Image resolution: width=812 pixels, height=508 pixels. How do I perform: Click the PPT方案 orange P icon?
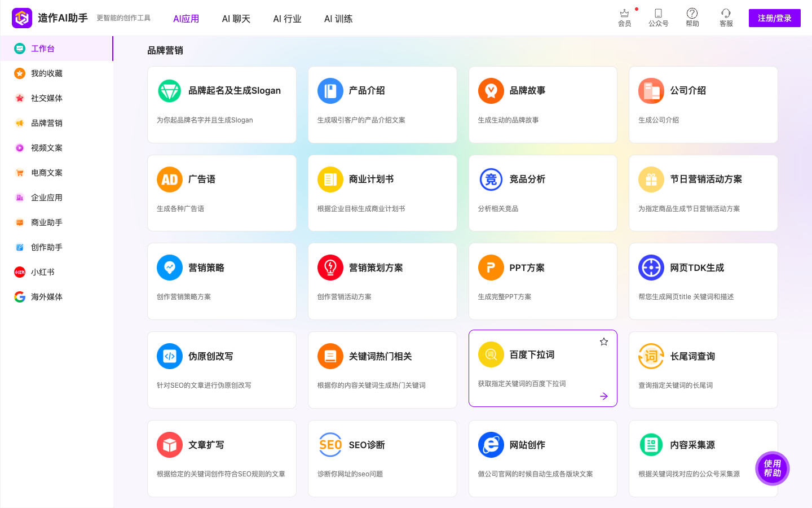tap(491, 268)
